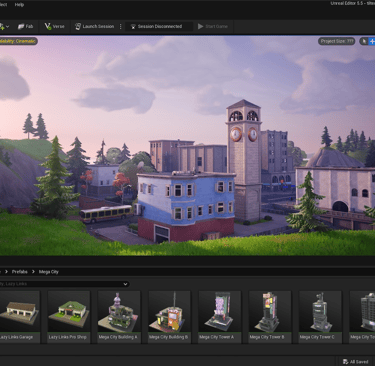Image resolution: width=375 pixels, height=366 pixels.
Task: Click the blue plus viewport icon
Action: (x=372, y=41)
